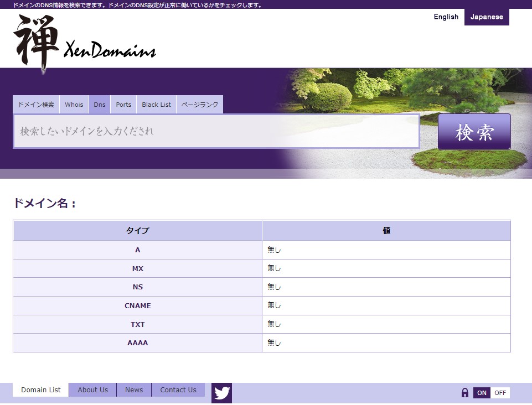Click the ドメイン名 heading
532x405 pixels.
point(44,203)
